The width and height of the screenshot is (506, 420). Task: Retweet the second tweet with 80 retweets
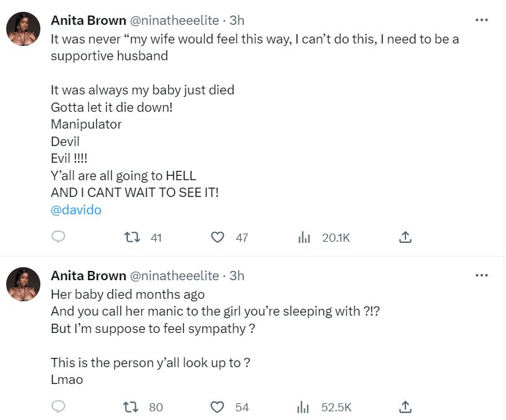(x=132, y=407)
